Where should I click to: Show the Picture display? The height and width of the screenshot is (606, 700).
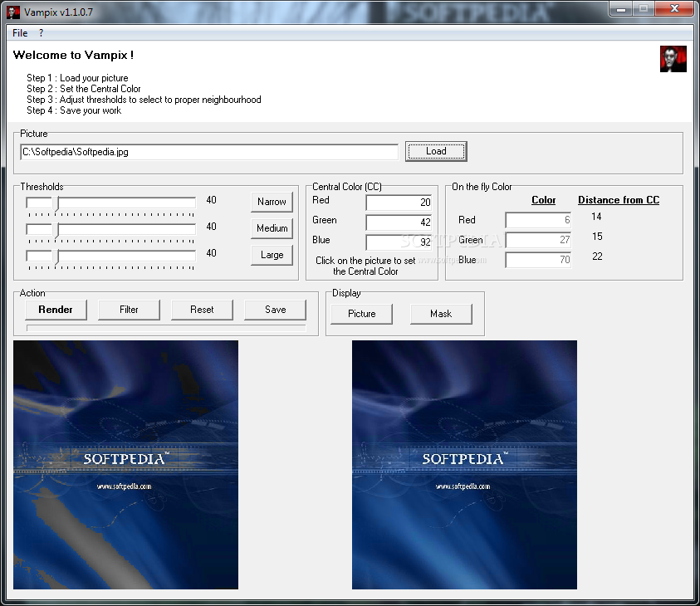[361, 314]
